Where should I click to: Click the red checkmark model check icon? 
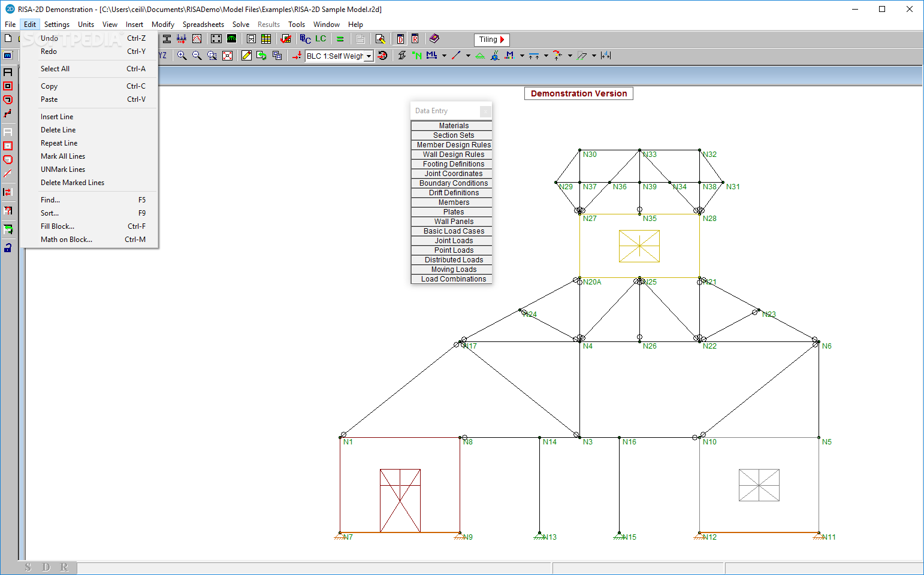[x=286, y=39]
